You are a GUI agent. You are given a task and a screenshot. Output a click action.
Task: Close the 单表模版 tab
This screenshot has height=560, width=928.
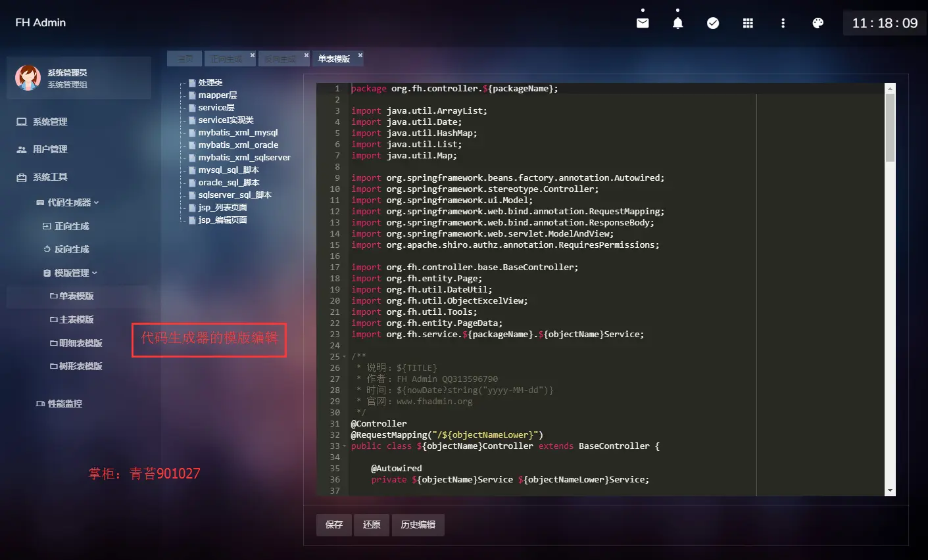(x=360, y=55)
